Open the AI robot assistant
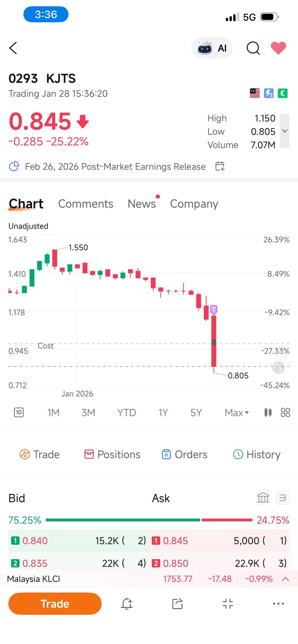This screenshot has height=644, width=298. pyautogui.click(x=212, y=48)
